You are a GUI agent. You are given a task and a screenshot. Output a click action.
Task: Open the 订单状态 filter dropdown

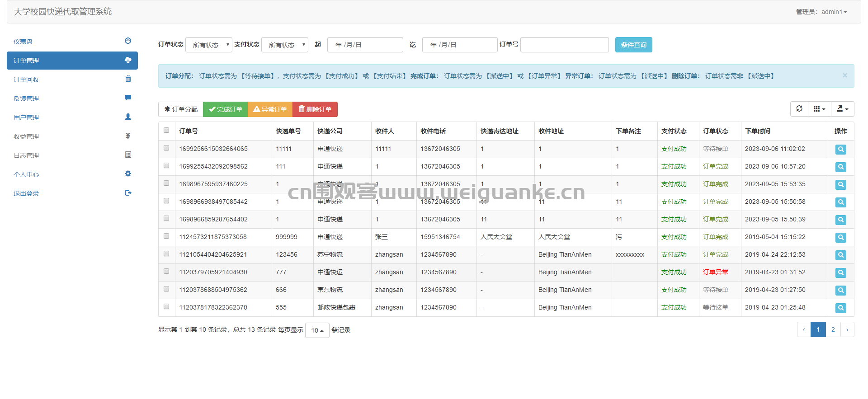209,45
